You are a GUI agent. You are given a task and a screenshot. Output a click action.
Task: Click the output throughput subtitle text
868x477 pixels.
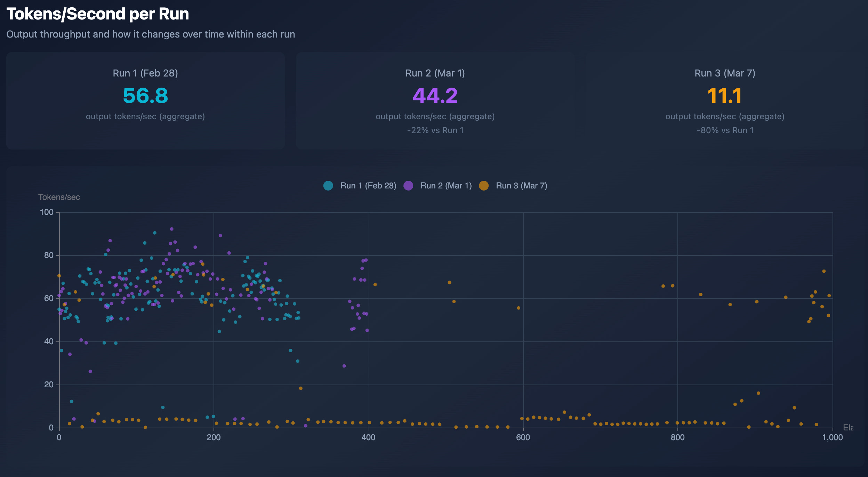click(x=151, y=34)
